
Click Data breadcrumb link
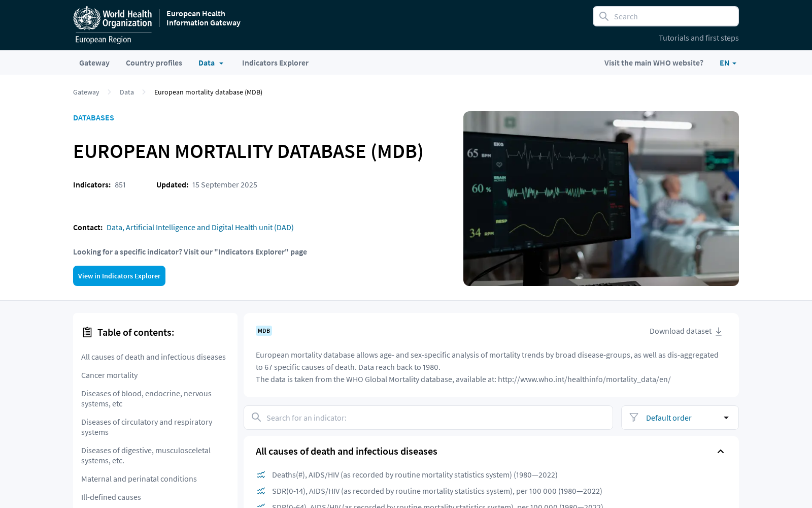[x=127, y=92]
